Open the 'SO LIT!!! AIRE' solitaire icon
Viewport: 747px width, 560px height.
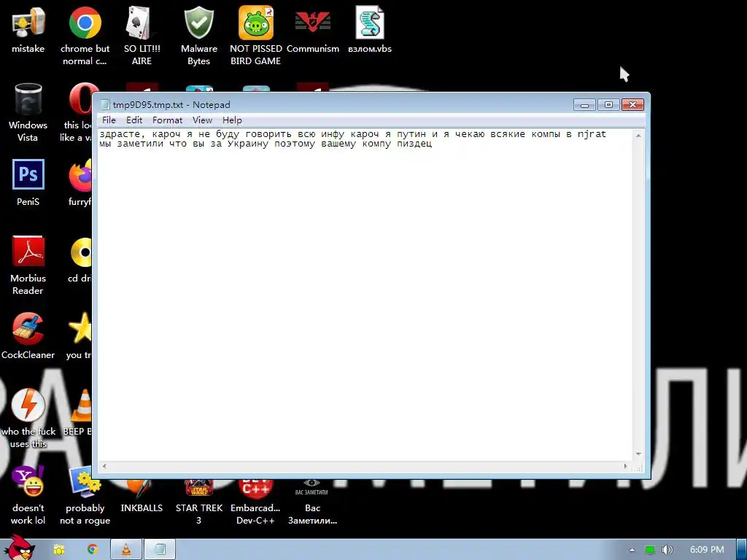(x=142, y=36)
